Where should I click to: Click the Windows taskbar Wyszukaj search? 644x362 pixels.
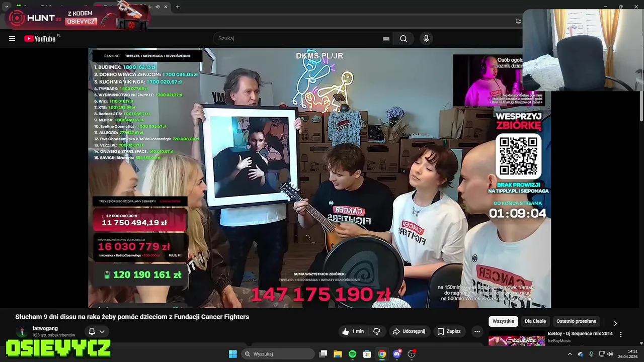click(x=278, y=354)
